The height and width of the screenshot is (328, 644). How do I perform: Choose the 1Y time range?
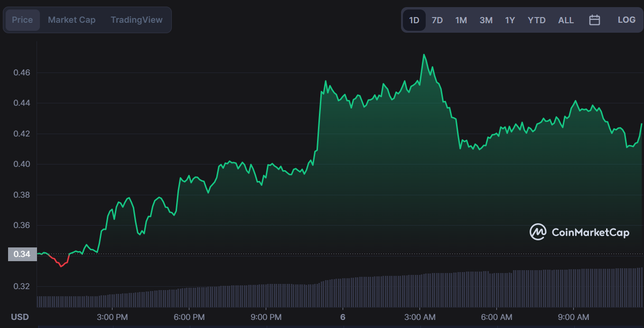tap(510, 20)
